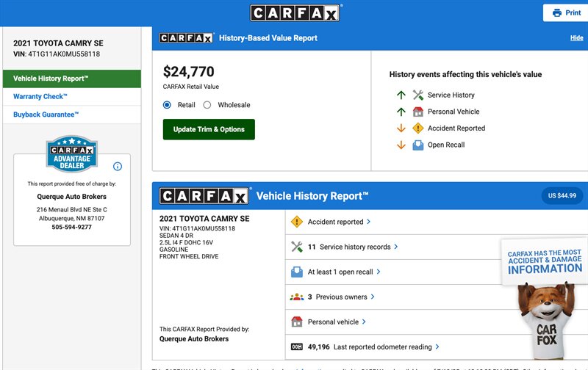Click the printer icon
Screen dimensions: 588x370
point(557,12)
